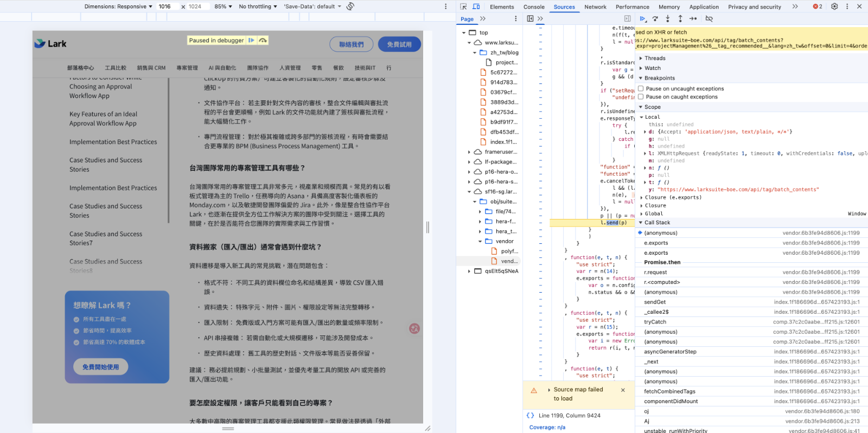Show more navigator tabs next to Page
The image size is (868, 433).
pyautogui.click(x=483, y=18)
